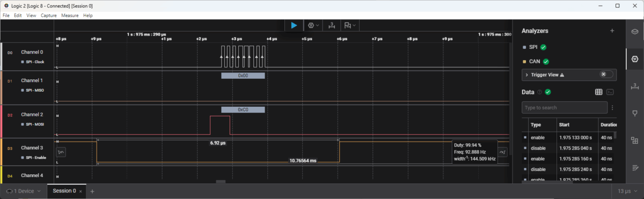Open the Help menu
The image size is (644, 199).
(88, 16)
